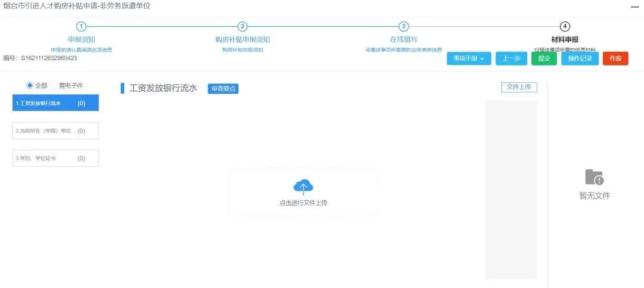Click step 2 circle 购房补贴申报须知

242,26
